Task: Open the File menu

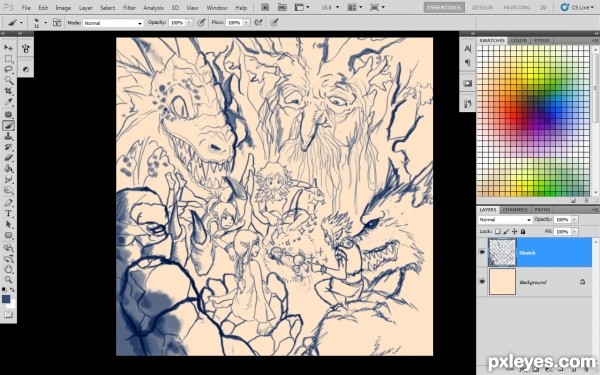Action: tap(26, 8)
